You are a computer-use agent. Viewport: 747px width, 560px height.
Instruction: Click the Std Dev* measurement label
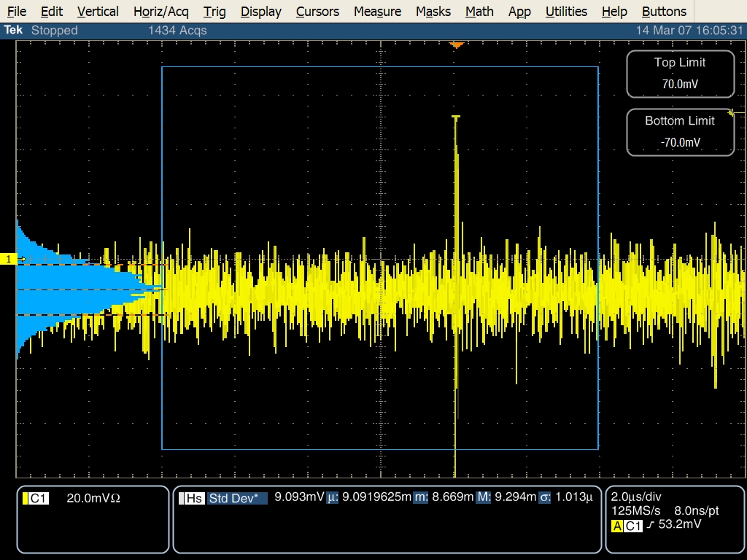(233, 499)
